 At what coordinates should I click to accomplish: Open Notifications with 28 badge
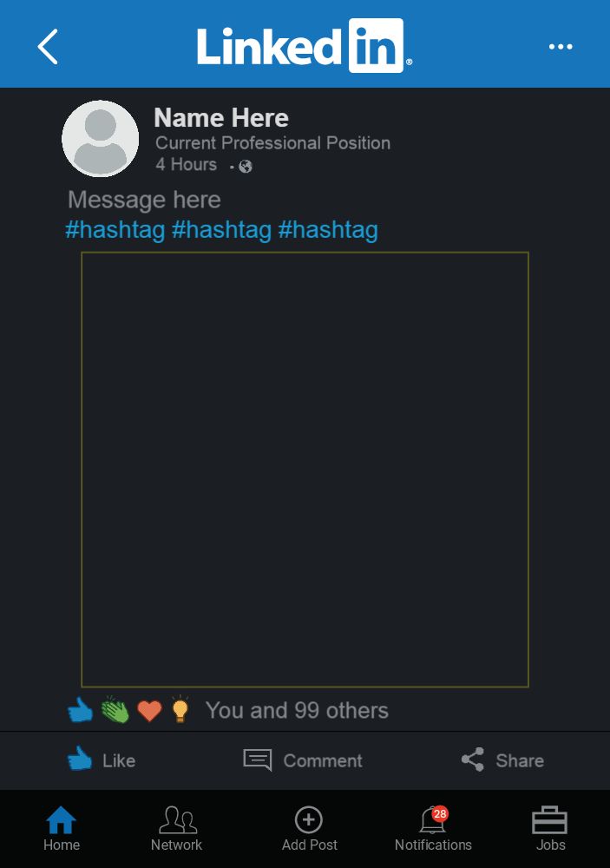point(433,829)
